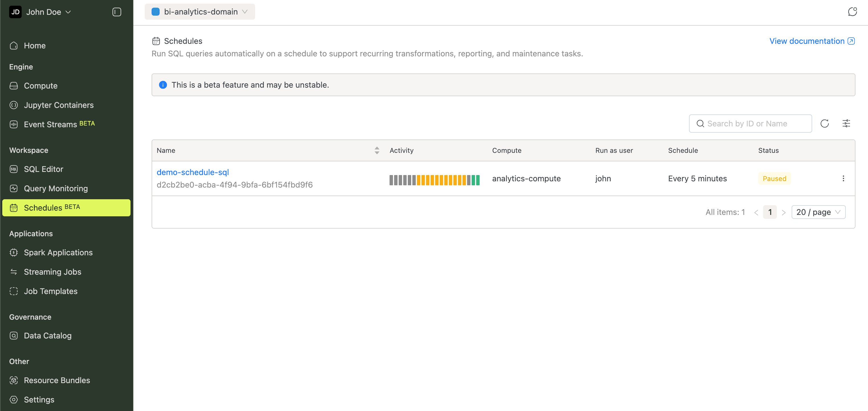Navigate to Query Monitoring

56,188
